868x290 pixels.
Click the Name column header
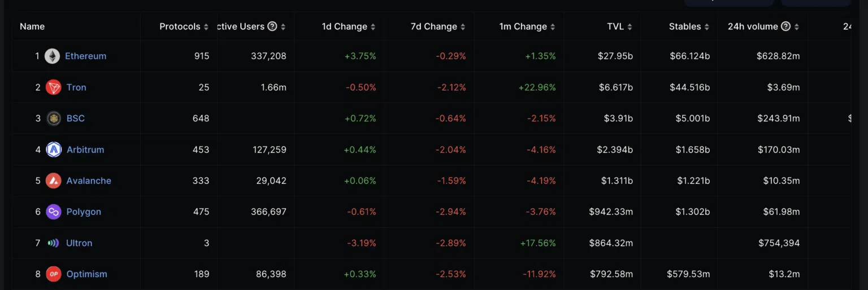[x=32, y=27]
